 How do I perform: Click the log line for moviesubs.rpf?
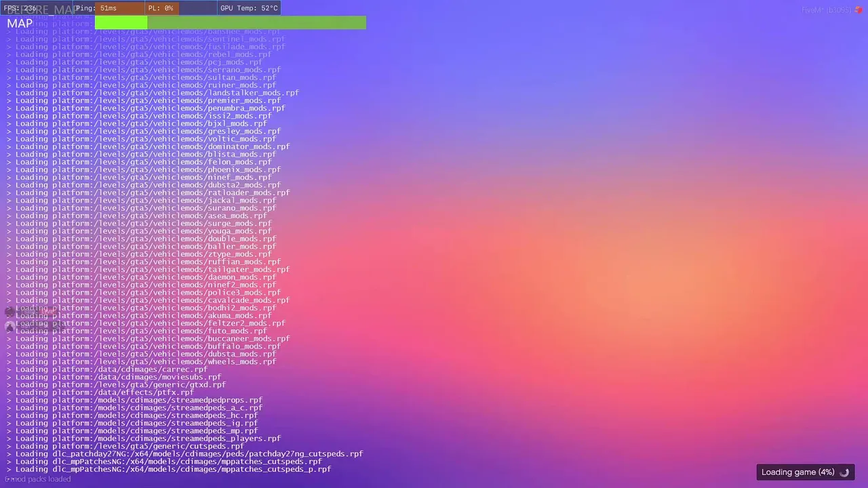pos(114,377)
